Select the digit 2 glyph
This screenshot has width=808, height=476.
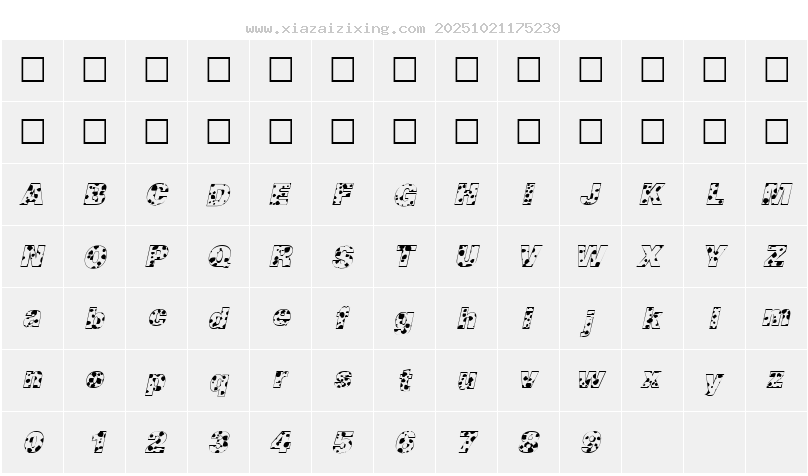pyautogui.click(x=157, y=442)
